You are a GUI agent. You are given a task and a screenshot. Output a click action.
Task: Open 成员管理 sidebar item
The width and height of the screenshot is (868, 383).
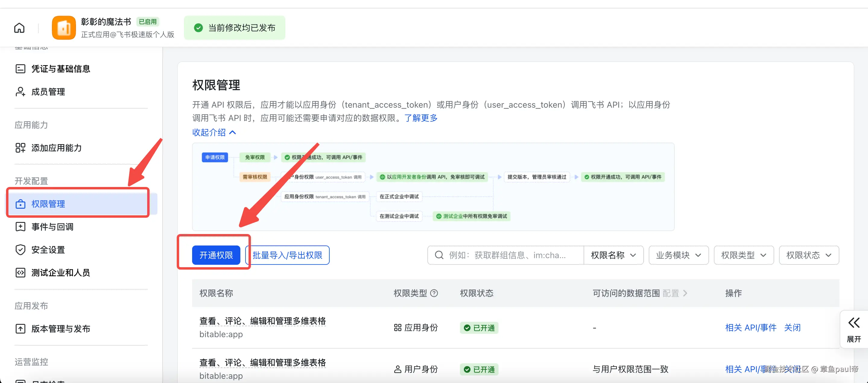tap(48, 92)
